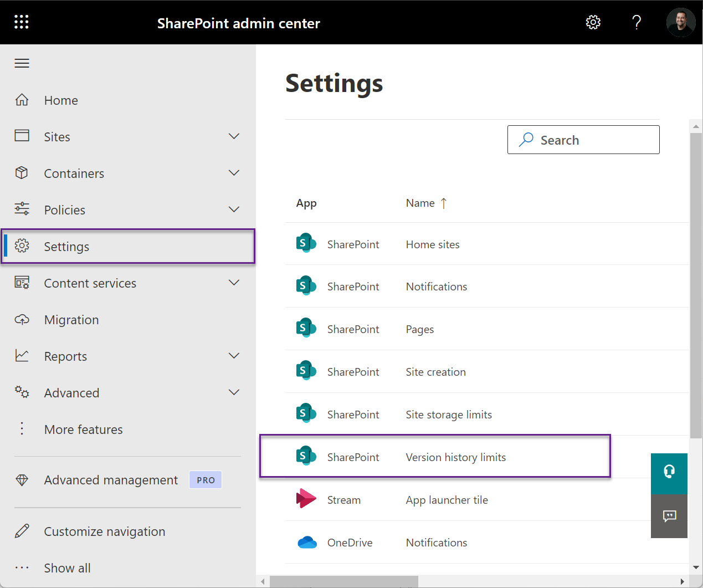The width and height of the screenshot is (703, 588).
Task: Click the OneDrive cloud icon
Action: [x=306, y=541]
